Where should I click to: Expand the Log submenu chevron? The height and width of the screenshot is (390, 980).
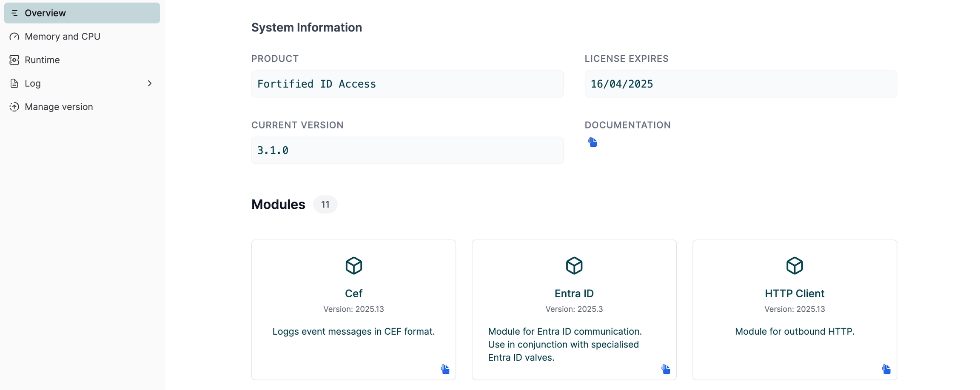point(149,83)
